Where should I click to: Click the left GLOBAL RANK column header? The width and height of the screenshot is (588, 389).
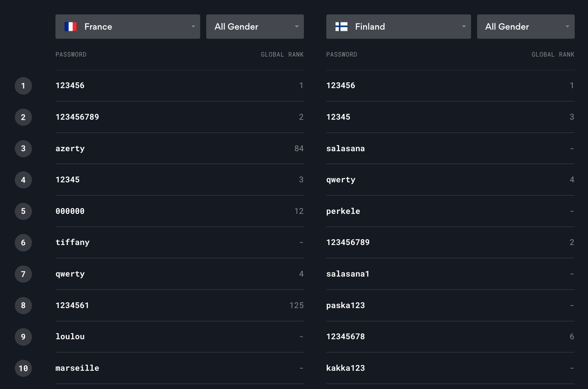282,55
